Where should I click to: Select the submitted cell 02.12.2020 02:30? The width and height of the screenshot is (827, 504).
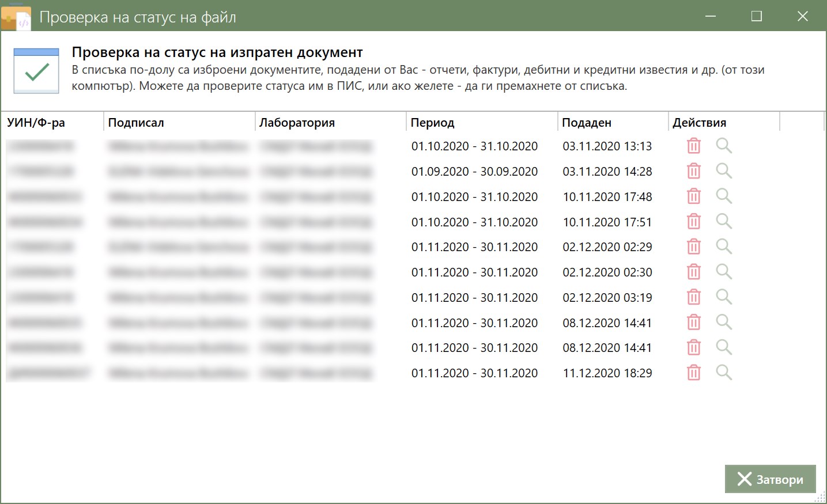coord(607,272)
